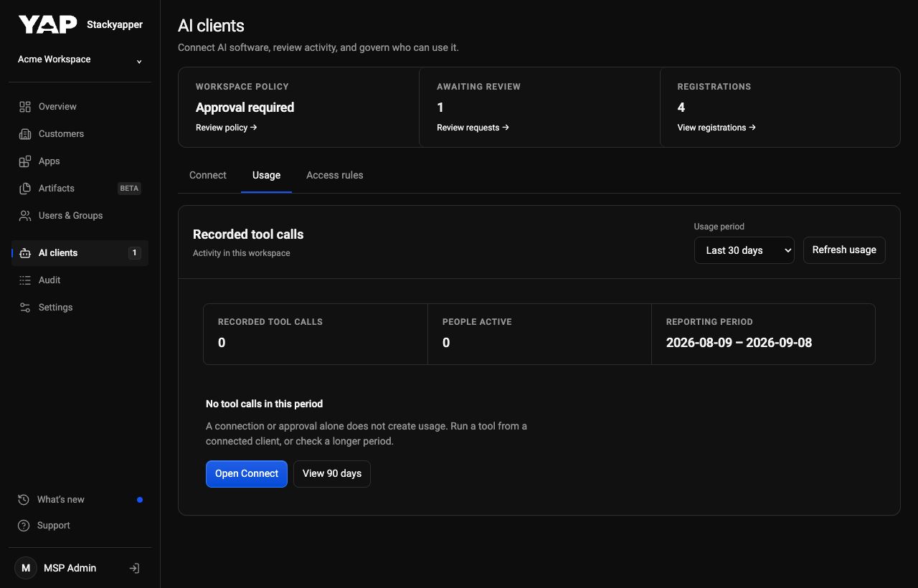Click the blue What's new notification dot
Image resolution: width=918 pixels, height=588 pixels.
tap(140, 500)
